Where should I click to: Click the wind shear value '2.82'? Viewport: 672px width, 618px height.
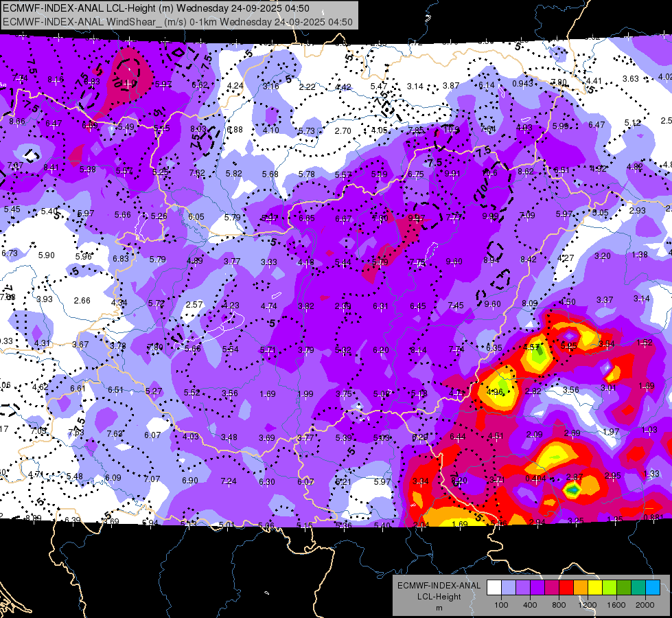[533, 391]
